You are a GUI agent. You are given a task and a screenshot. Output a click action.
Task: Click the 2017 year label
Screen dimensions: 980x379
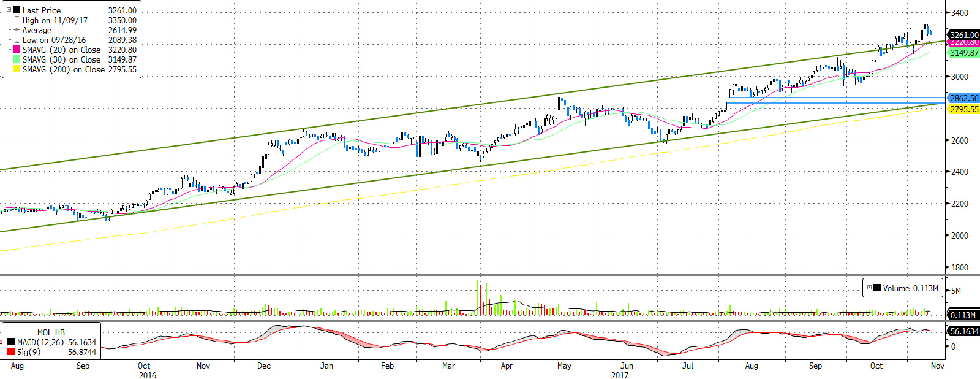click(x=619, y=375)
